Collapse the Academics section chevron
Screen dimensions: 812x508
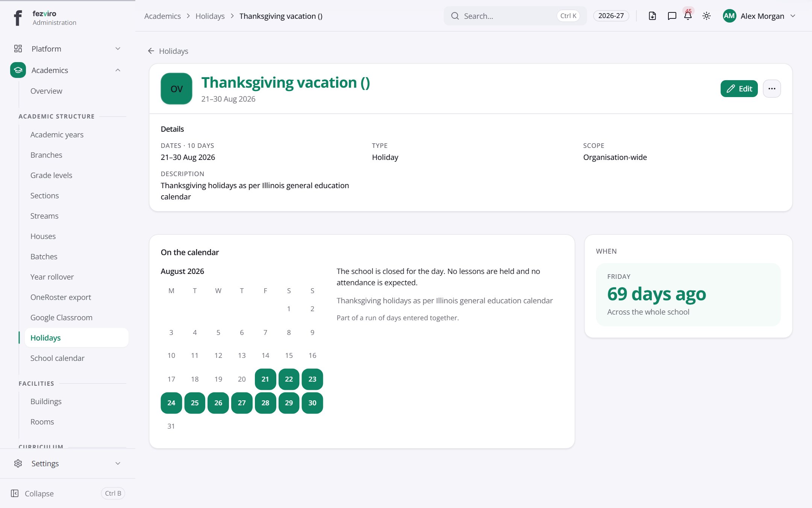118,70
